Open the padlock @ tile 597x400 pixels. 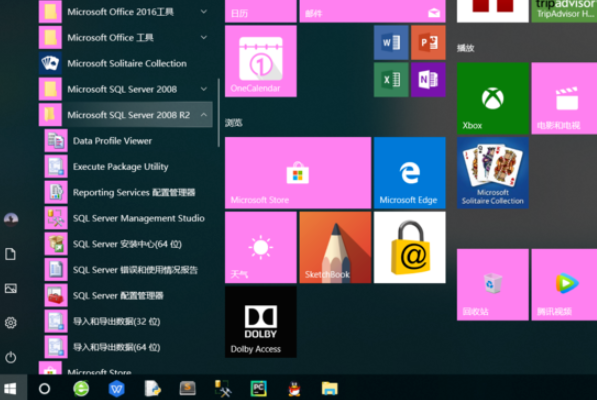410,247
